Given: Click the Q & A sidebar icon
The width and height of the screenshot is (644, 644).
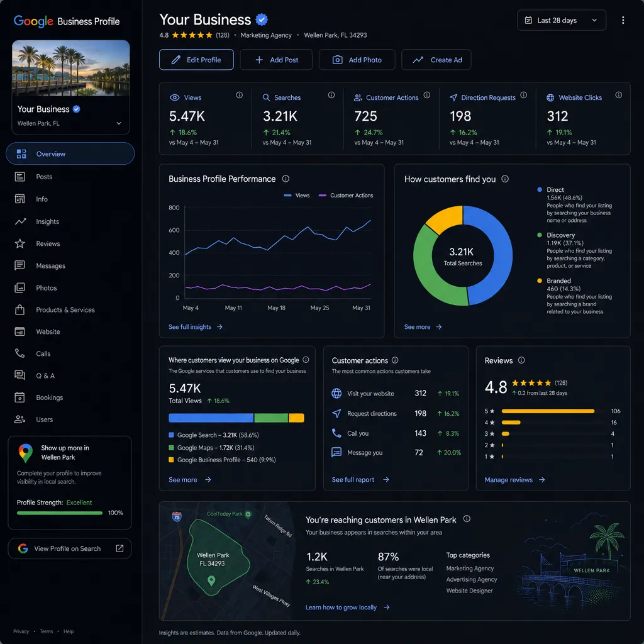Looking at the screenshot, I should click(x=19, y=375).
